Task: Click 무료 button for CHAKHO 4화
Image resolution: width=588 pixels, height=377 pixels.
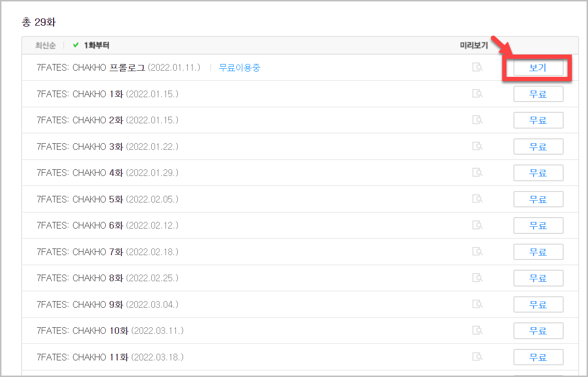Action: click(538, 173)
